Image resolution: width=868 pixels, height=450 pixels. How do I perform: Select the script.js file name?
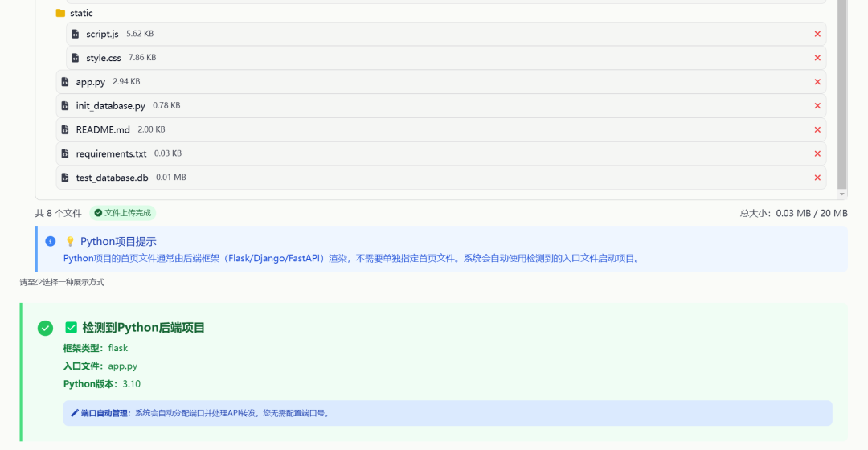click(x=102, y=34)
